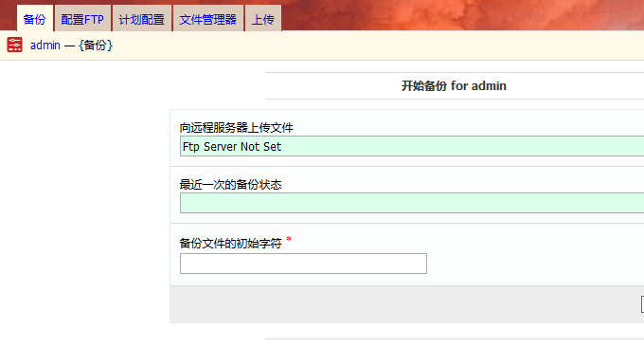Click the red sliders icon beside admin

click(14, 45)
